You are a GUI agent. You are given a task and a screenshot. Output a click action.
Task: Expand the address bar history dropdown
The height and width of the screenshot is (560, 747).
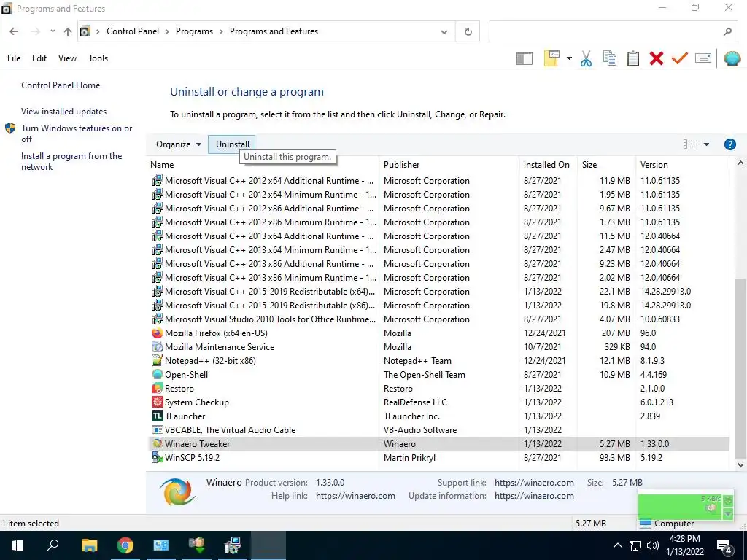[444, 32]
